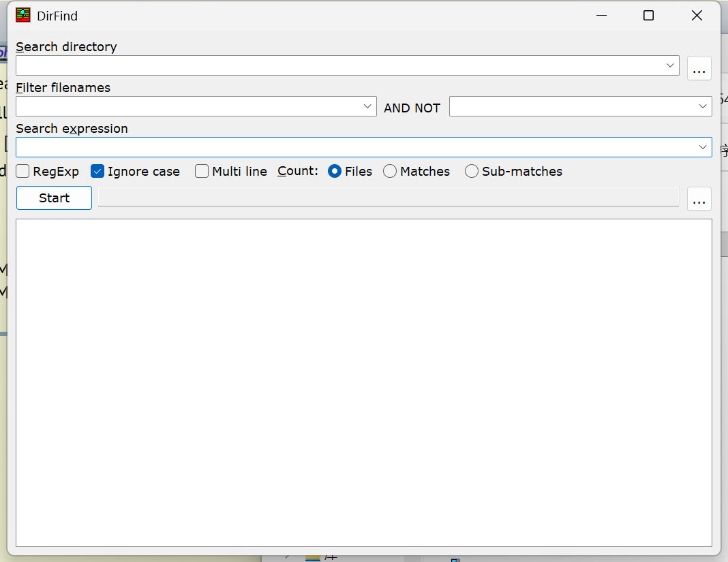Click the search progress bar

[x=389, y=198]
